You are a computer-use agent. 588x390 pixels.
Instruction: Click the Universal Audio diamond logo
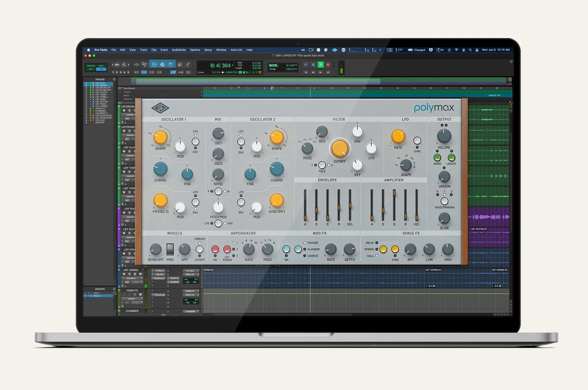[x=160, y=108]
